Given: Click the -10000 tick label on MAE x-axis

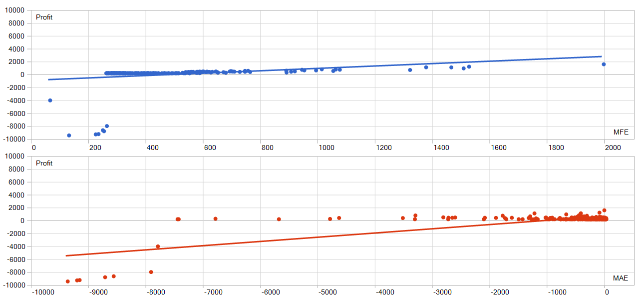Looking at the screenshot, I should 41,293.
